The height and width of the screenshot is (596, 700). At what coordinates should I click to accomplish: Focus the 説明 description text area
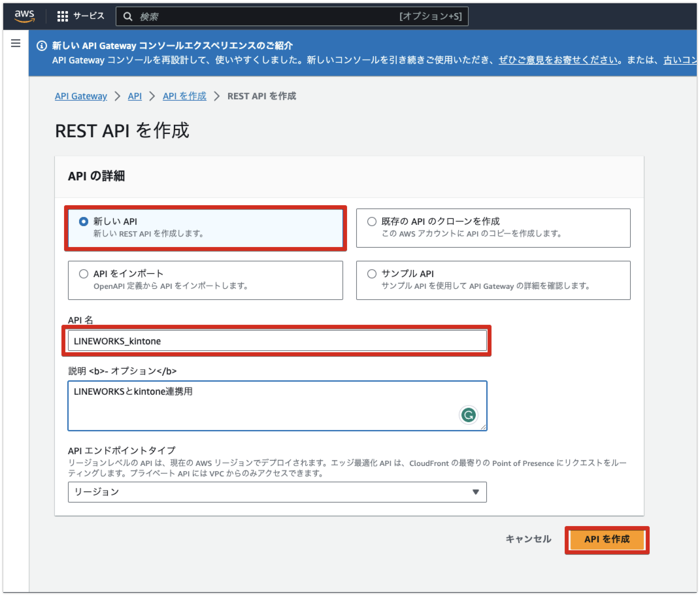[x=261, y=406]
